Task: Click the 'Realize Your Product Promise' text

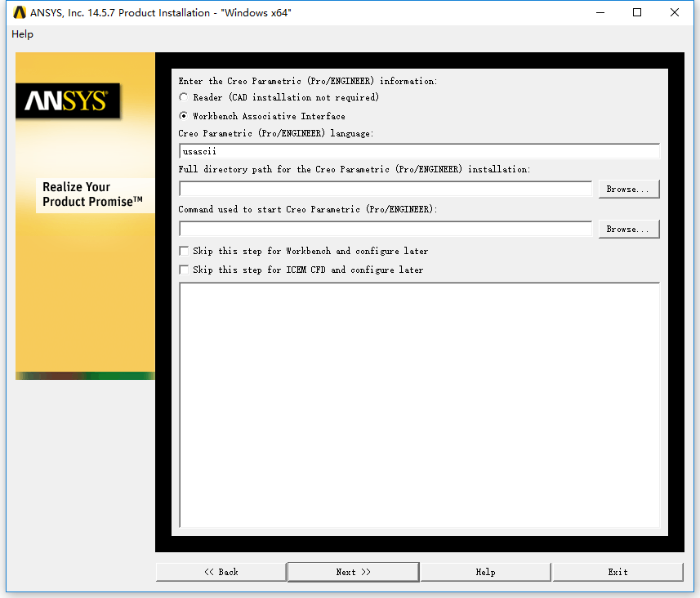Action: tap(92, 194)
